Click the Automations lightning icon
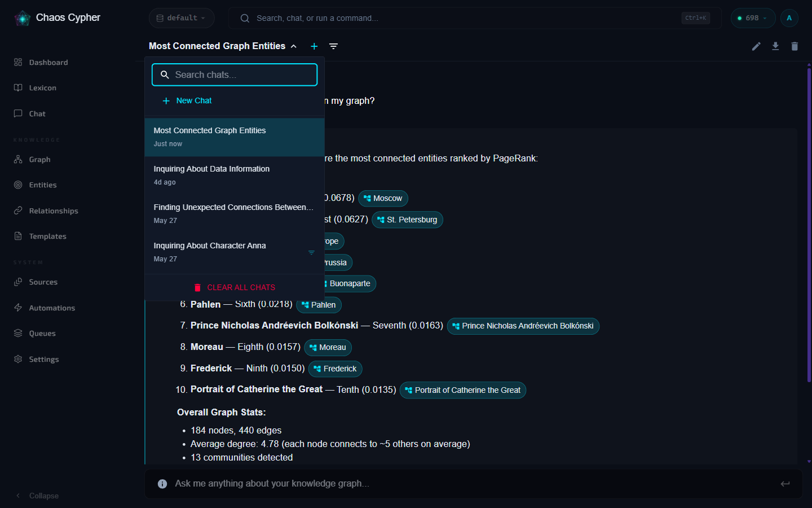812x508 pixels. [18, 308]
